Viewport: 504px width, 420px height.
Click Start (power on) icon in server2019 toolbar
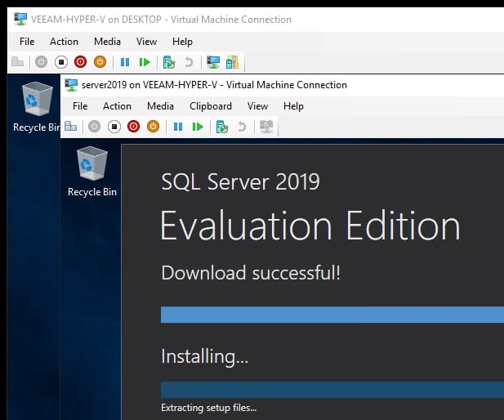[94, 127]
